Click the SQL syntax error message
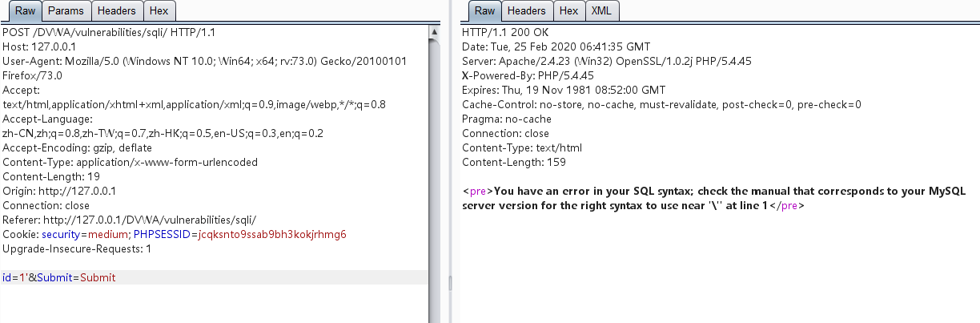The width and height of the screenshot is (980, 323). (x=715, y=199)
